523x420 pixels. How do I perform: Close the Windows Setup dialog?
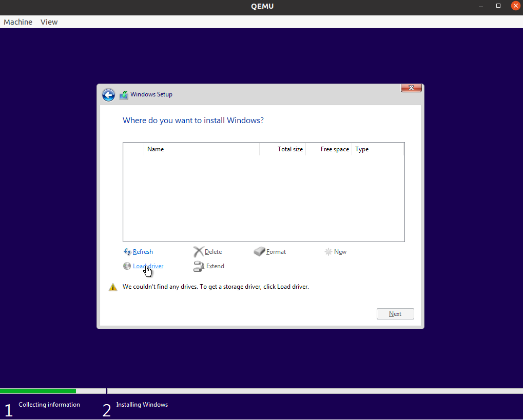coord(411,88)
